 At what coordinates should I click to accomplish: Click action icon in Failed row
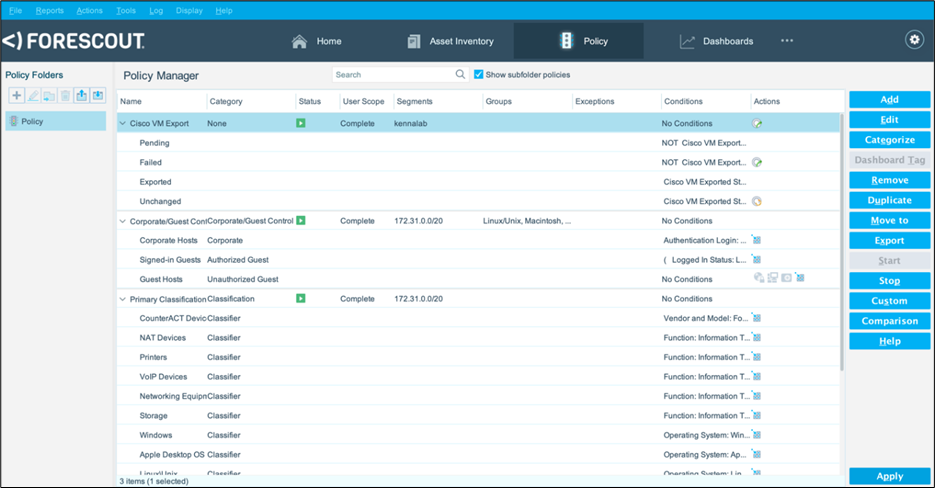(757, 162)
